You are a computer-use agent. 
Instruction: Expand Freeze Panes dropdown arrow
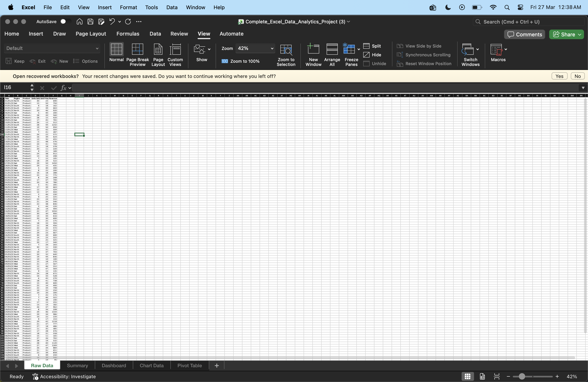click(359, 49)
